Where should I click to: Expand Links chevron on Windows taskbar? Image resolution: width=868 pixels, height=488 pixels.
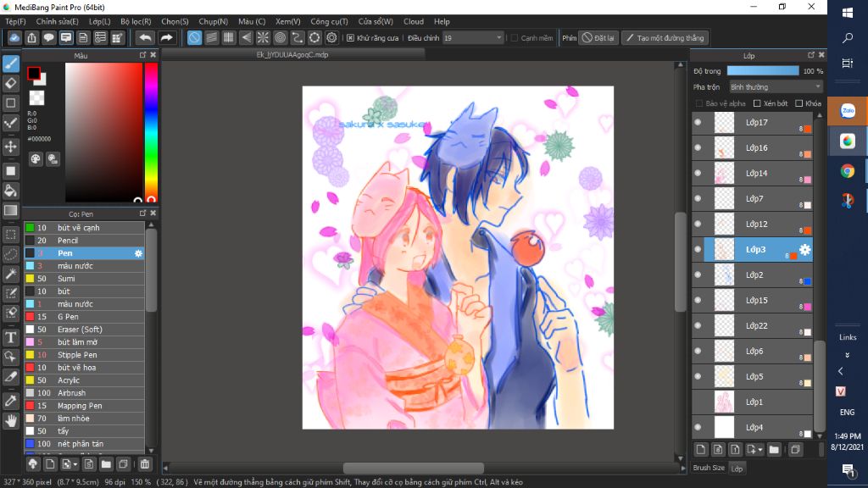[x=847, y=355]
